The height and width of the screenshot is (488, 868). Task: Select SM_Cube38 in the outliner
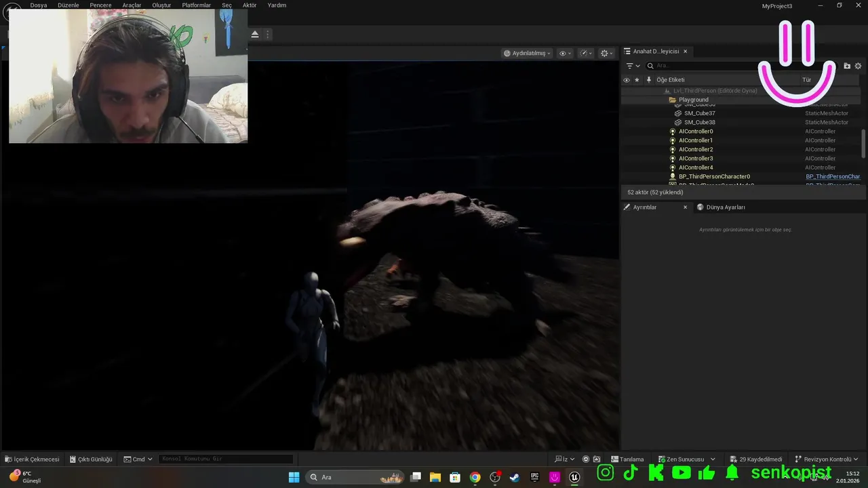pyautogui.click(x=699, y=122)
